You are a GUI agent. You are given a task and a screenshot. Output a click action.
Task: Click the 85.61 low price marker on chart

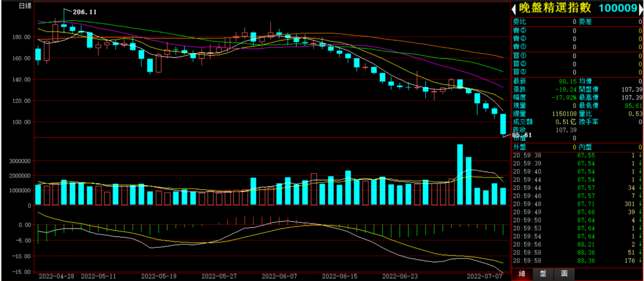point(521,135)
